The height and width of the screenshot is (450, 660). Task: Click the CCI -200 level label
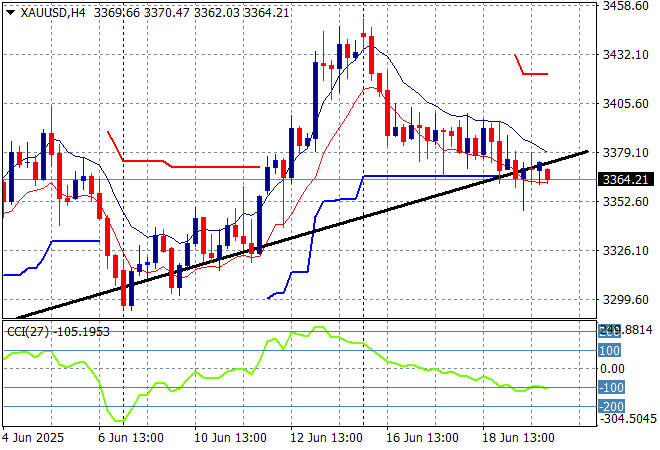pos(612,406)
